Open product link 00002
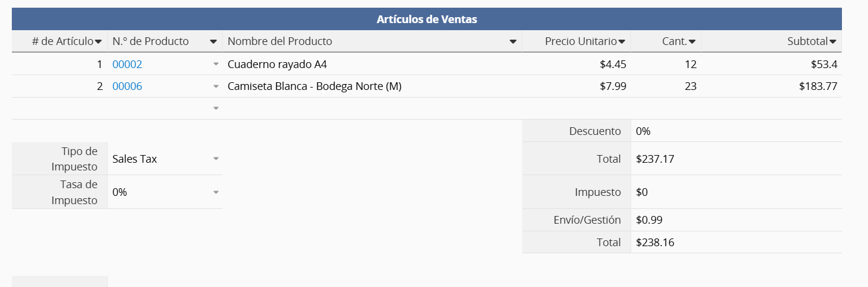Viewport: 868px width, 287px height. (x=127, y=65)
